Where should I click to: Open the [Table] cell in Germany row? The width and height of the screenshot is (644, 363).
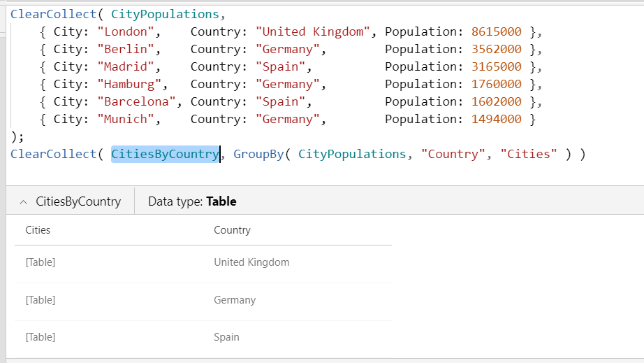point(41,300)
